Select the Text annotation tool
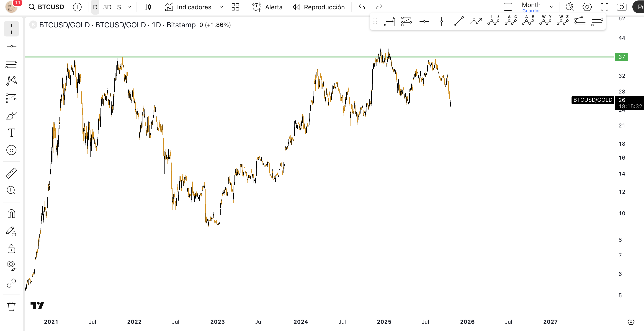 point(11,133)
